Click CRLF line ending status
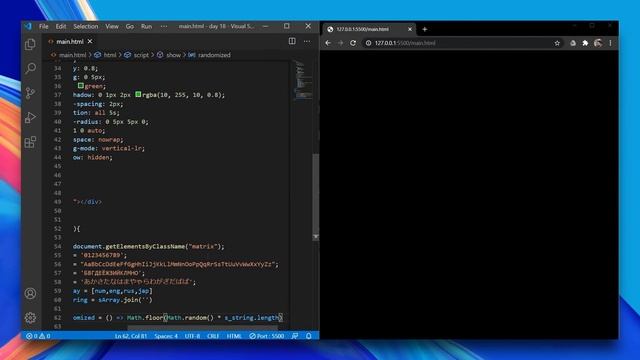 pos(213,336)
